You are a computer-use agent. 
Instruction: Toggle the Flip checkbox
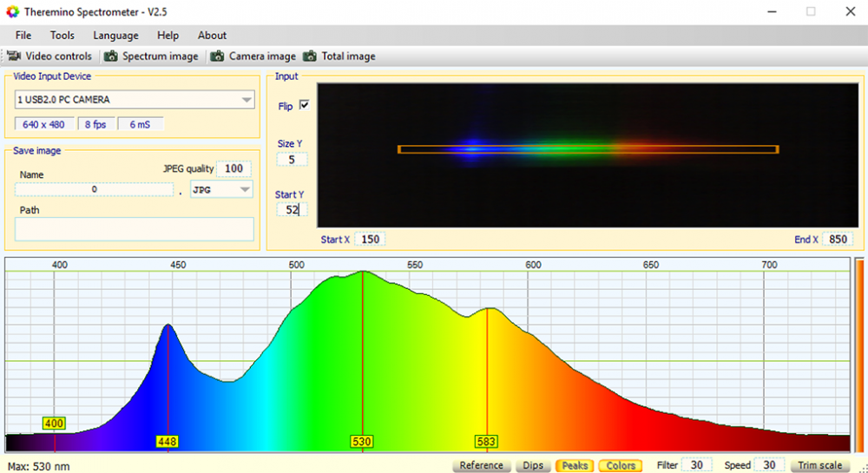point(305,105)
